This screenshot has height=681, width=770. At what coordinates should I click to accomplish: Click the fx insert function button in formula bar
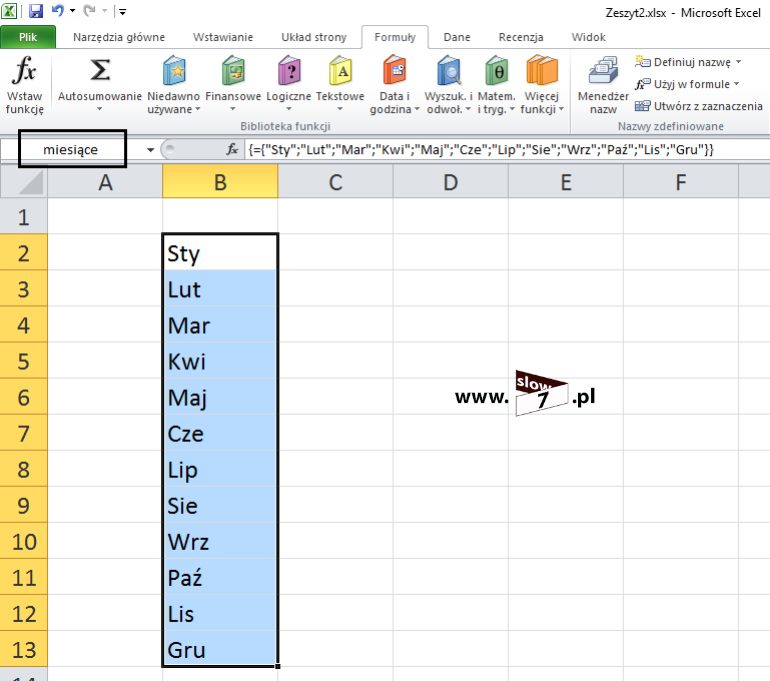pyautogui.click(x=232, y=149)
